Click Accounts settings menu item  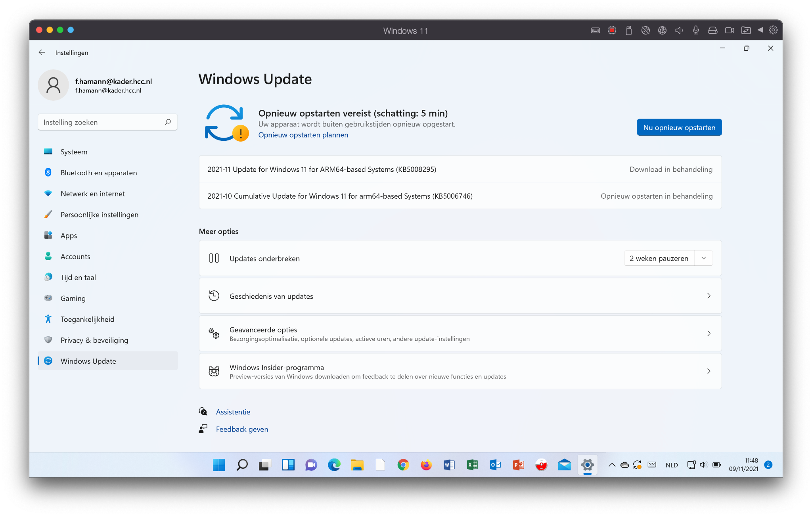tap(75, 256)
